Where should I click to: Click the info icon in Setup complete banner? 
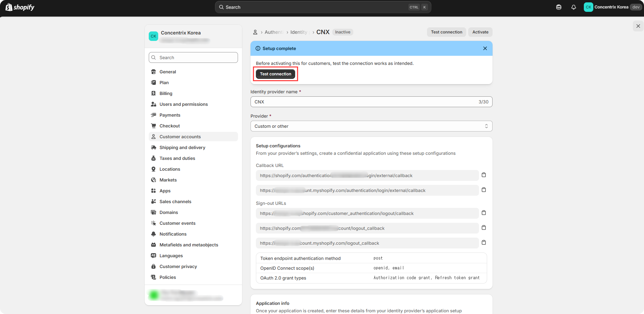pyautogui.click(x=258, y=48)
